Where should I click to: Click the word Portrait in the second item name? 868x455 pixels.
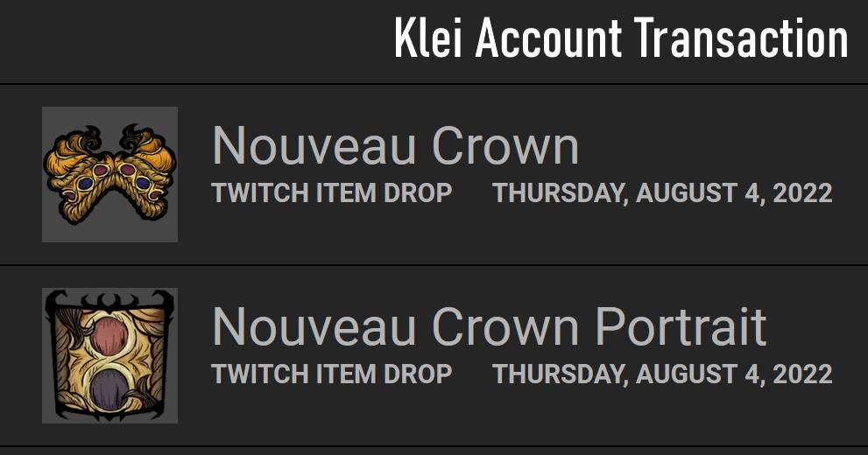click(x=681, y=326)
